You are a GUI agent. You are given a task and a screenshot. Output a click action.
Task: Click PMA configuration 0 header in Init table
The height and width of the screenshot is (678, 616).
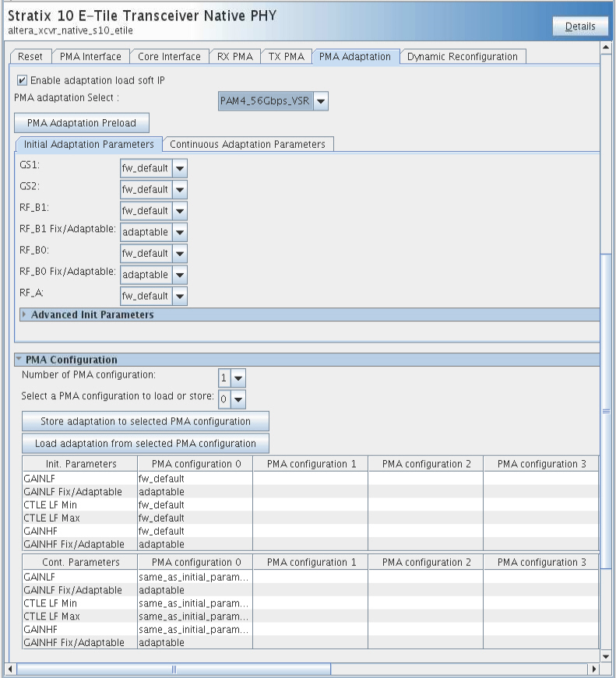195,464
